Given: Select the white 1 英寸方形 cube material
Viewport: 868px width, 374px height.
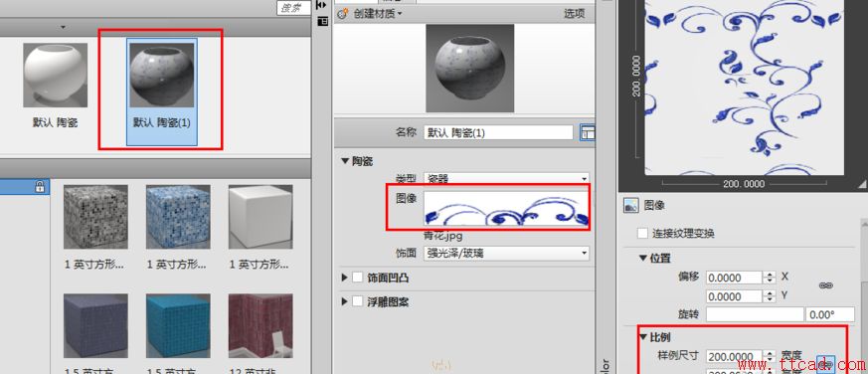Looking at the screenshot, I should pos(260,217).
